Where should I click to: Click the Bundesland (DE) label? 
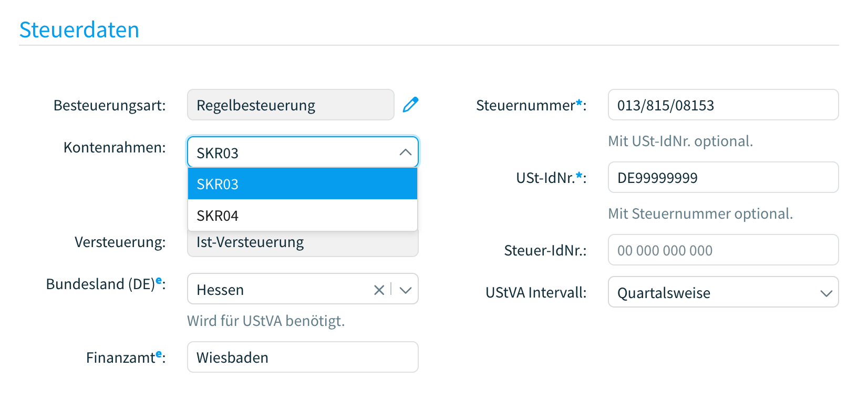coord(106,284)
